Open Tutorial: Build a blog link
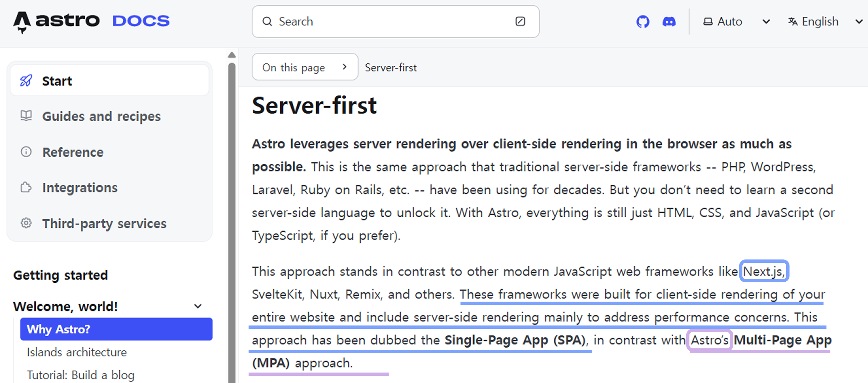The height and width of the screenshot is (383, 868). [80, 375]
